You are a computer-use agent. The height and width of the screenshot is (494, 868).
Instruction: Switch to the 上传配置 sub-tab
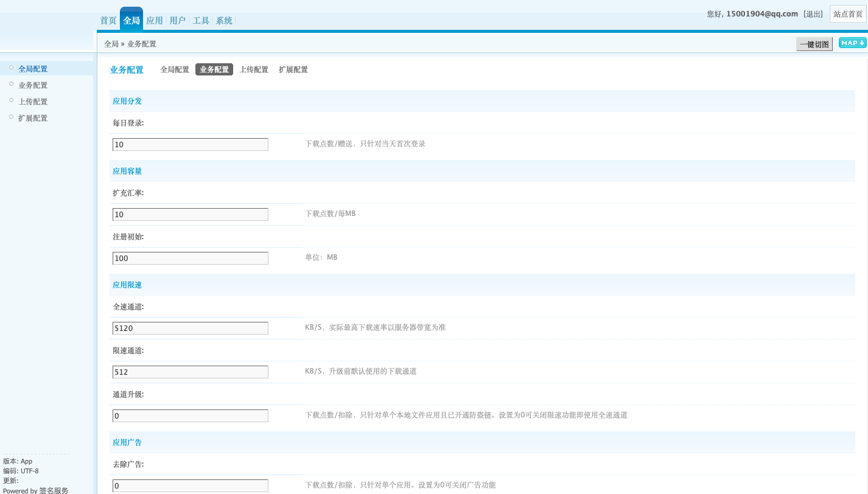click(x=254, y=69)
